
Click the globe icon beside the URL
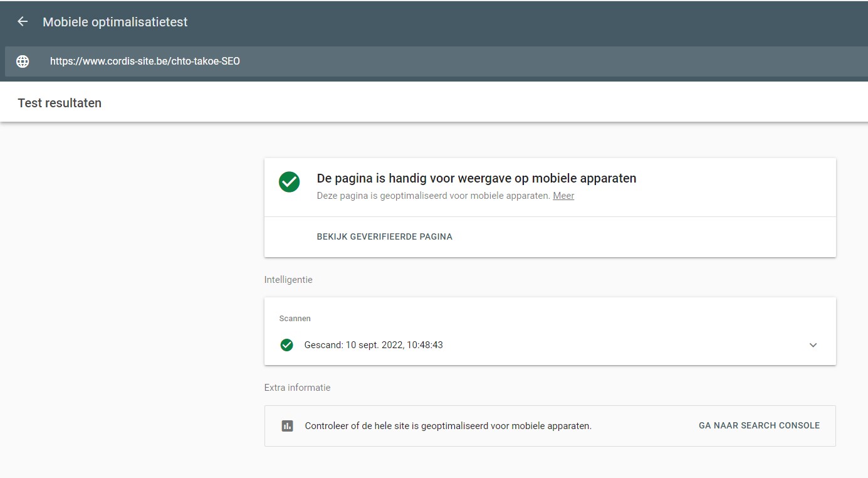pyautogui.click(x=23, y=61)
